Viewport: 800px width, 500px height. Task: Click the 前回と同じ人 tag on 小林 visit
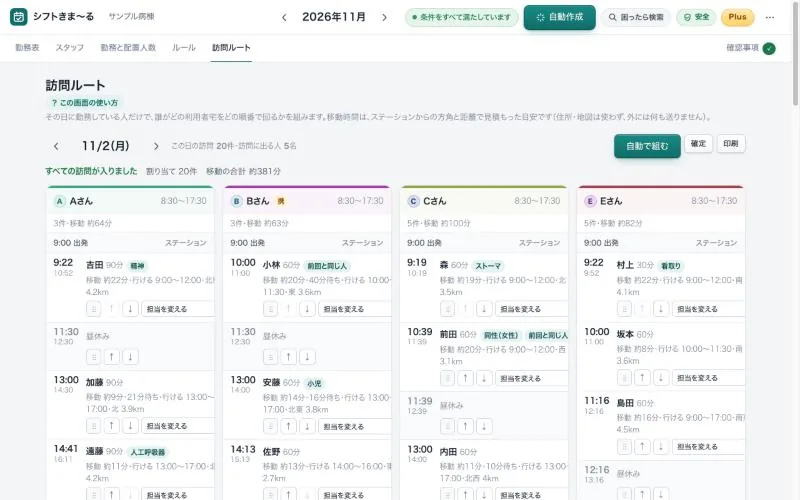coord(327,266)
